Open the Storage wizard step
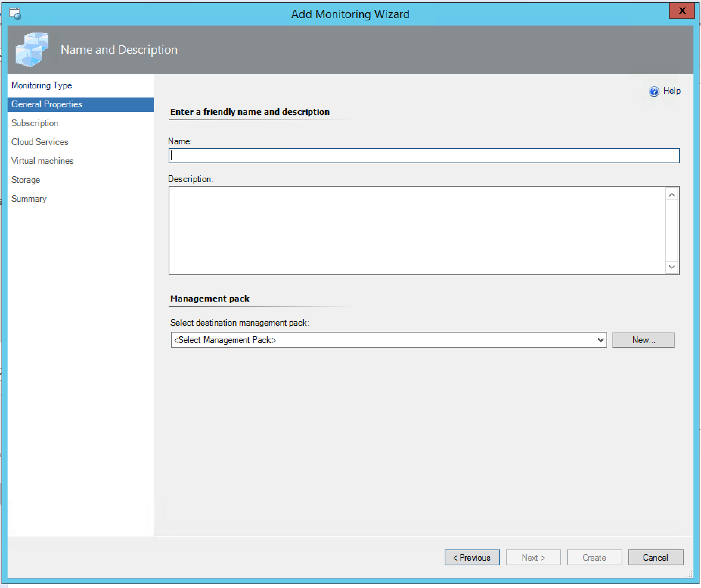This screenshot has width=701, height=588. 26,180
